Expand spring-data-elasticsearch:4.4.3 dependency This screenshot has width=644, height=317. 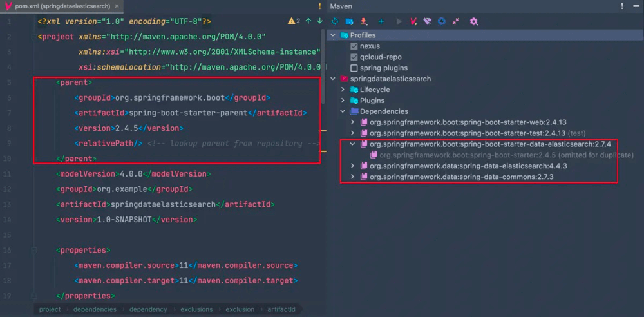pos(353,166)
